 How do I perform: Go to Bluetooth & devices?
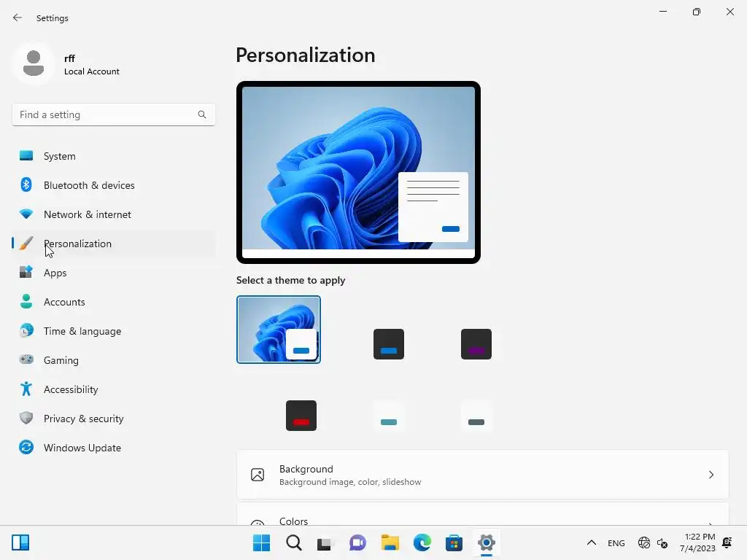coord(114,185)
